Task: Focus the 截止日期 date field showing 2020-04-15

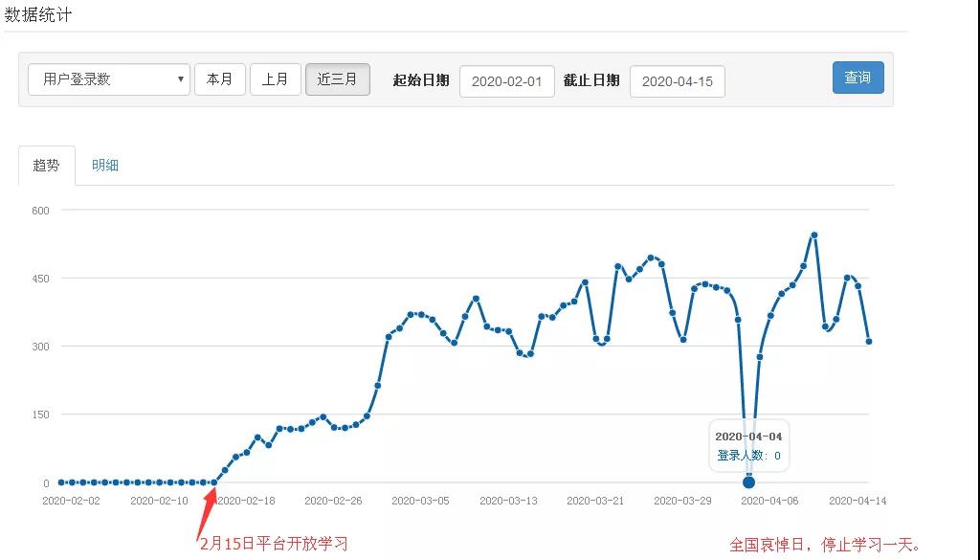Action: tap(677, 81)
